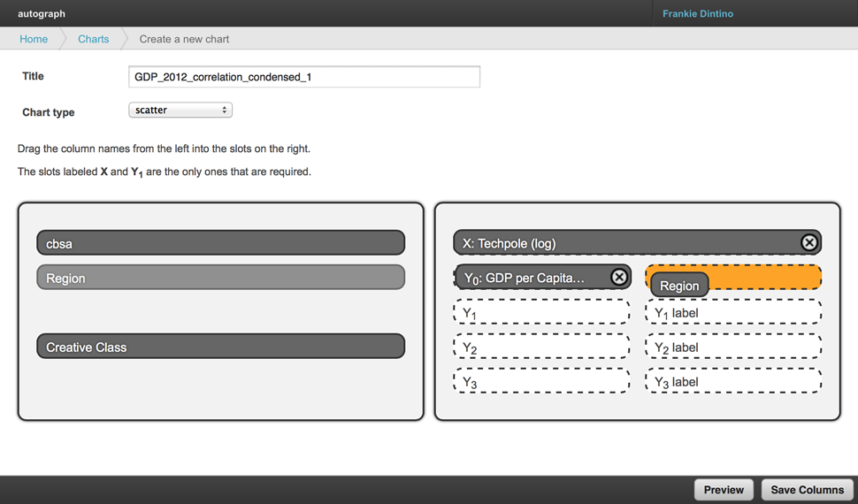
Task: Go to the Home breadcrumb
Action: click(x=34, y=39)
